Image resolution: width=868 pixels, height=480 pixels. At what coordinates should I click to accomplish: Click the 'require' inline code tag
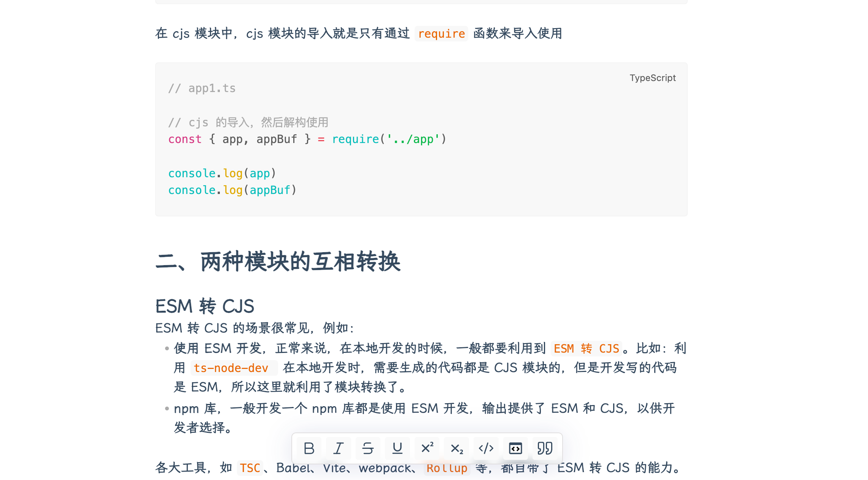pyautogui.click(x=441, y=33)
